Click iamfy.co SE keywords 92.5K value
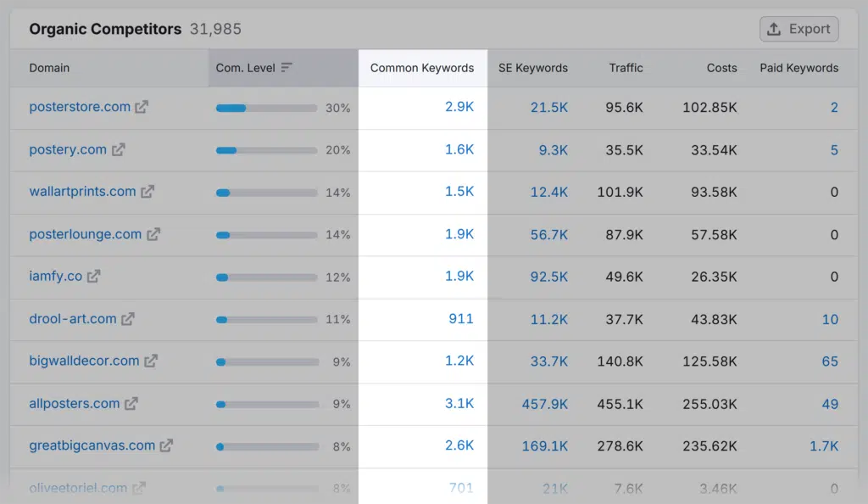The height and width of the screenshot is (504, 868). click(549, 277)
